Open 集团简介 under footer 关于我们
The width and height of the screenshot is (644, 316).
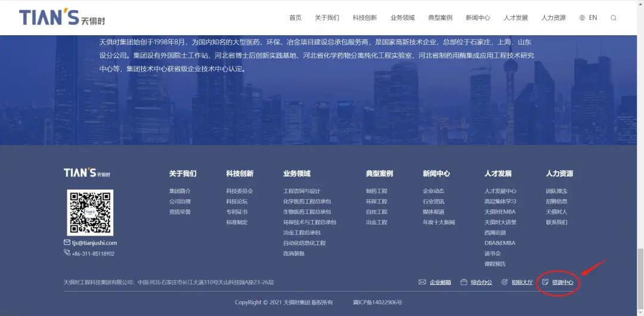(180, 191)
